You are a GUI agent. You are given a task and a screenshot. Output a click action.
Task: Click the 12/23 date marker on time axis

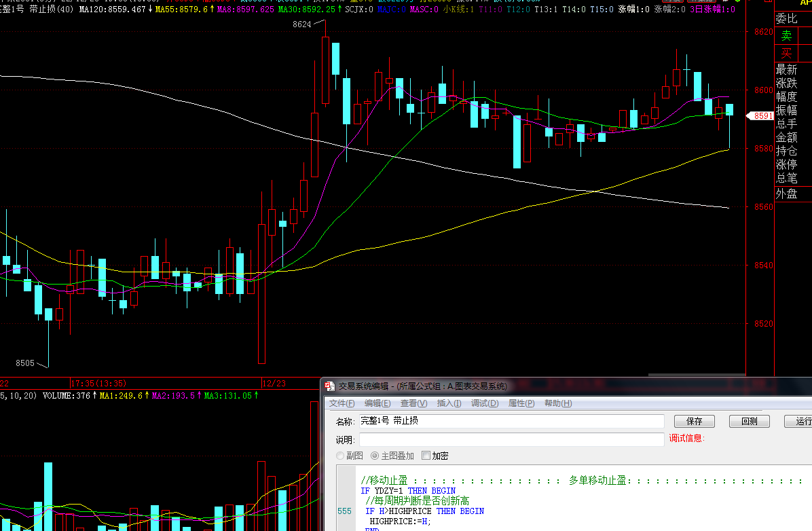274,384
